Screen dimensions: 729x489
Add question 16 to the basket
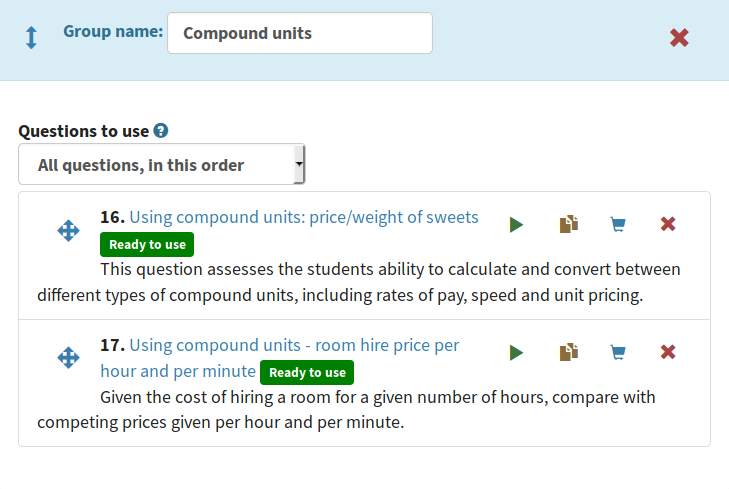point(618,225)
